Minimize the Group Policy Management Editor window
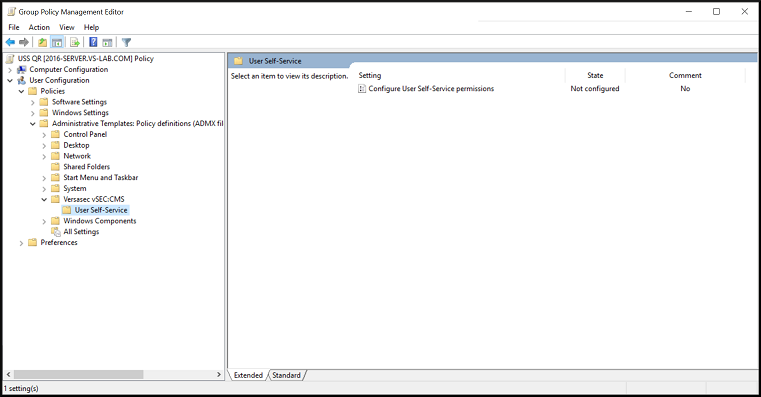761x397 pixels. [689, 12]
